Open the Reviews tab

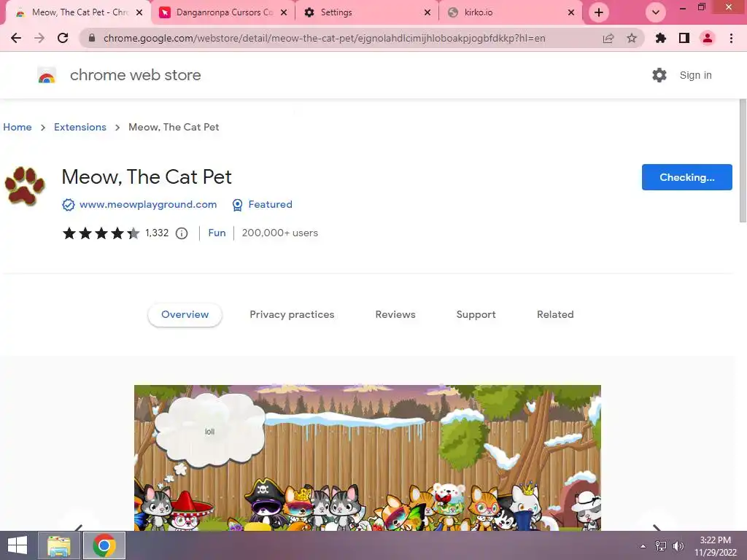pyautogui.click(x=395, y=314)
